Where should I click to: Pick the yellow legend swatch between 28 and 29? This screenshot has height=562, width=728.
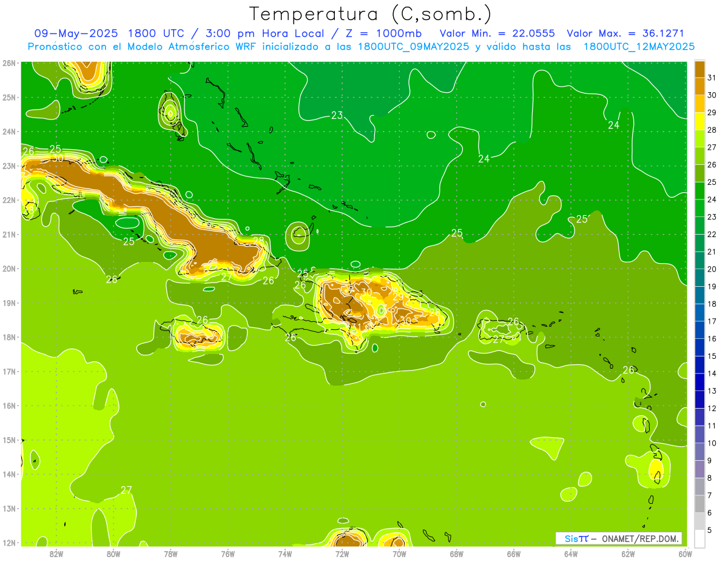(700, 121)
